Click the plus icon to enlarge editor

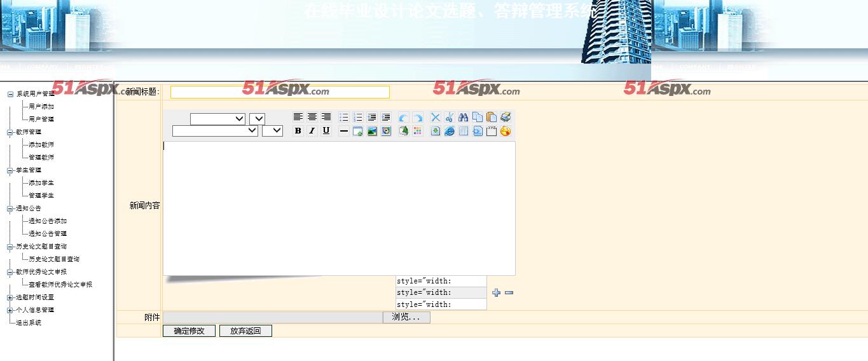[496, 292]
